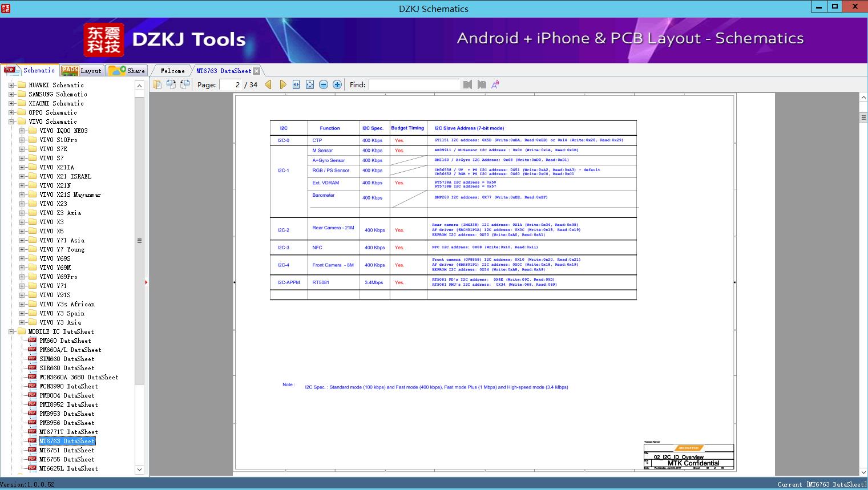Select the SAMSUNG Schematic tree item
Screen dimensions: 868x490
coord(58,94)
